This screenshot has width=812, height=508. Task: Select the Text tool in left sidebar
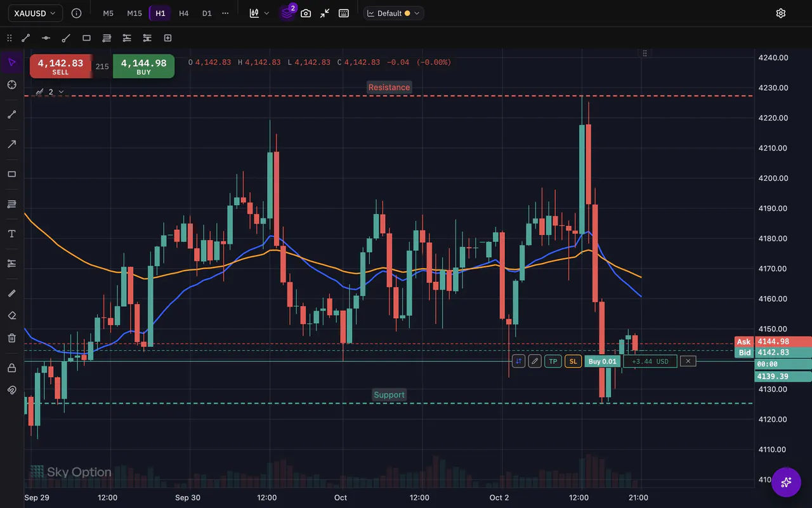point(11,234)
